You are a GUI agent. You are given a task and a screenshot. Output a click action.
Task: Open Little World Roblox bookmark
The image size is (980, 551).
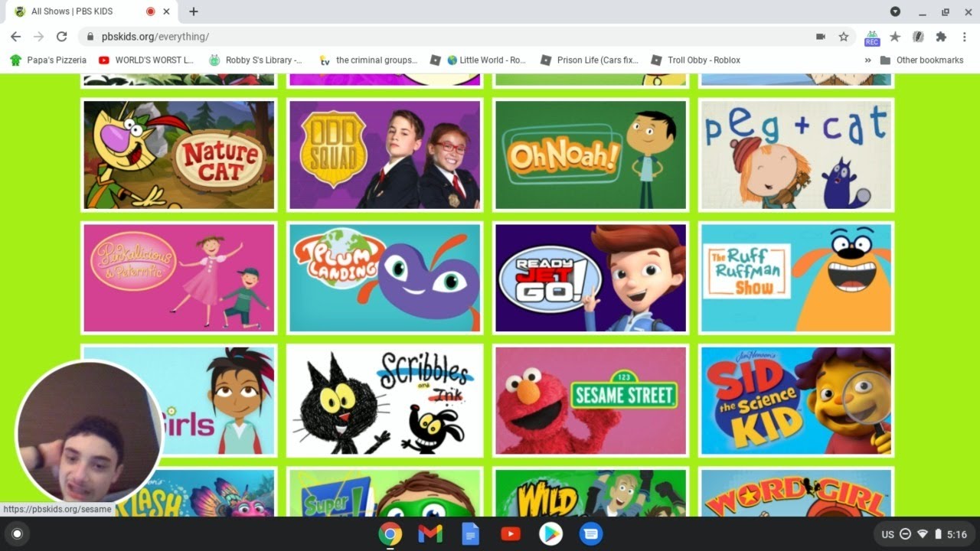point(478,60)
